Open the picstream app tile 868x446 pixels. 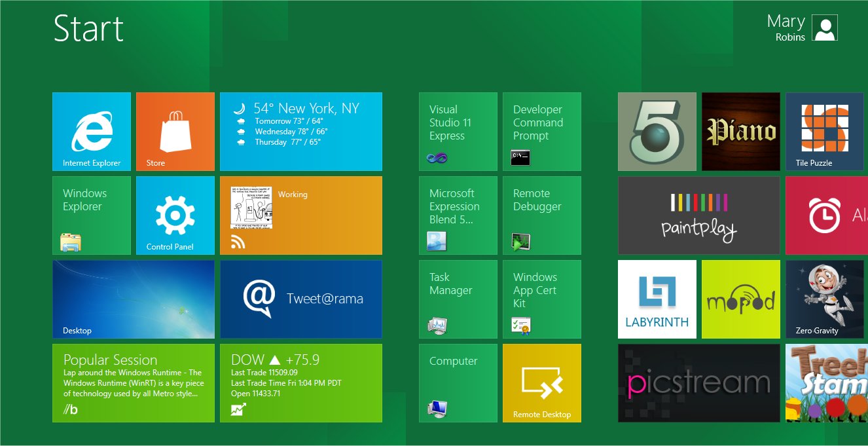(699, 383)
